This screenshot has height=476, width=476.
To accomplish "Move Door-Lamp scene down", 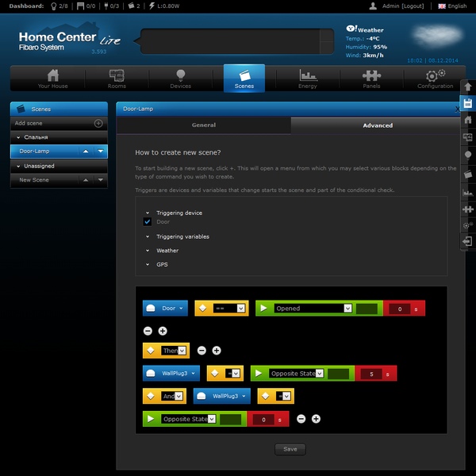I will coord(101,152).
